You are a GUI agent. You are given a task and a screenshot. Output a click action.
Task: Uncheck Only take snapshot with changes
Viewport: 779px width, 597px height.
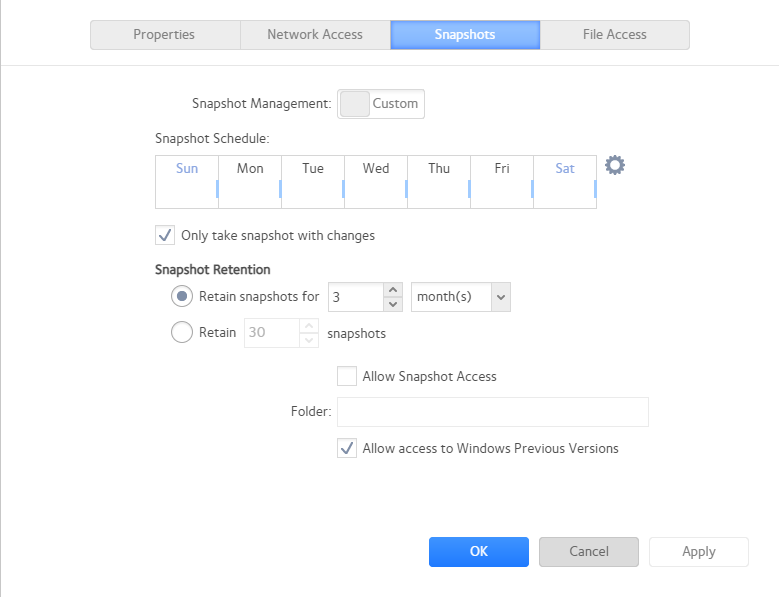[x=165, y=236]
